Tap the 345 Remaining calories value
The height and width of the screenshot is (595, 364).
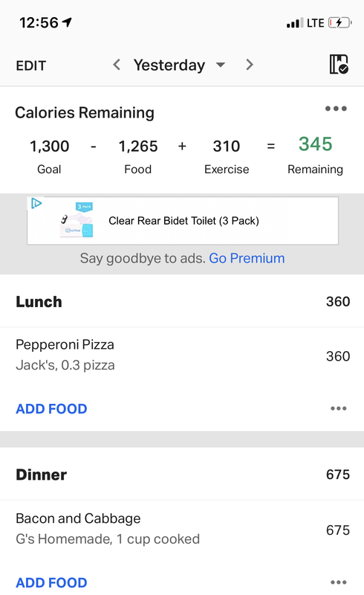(315, 144)
